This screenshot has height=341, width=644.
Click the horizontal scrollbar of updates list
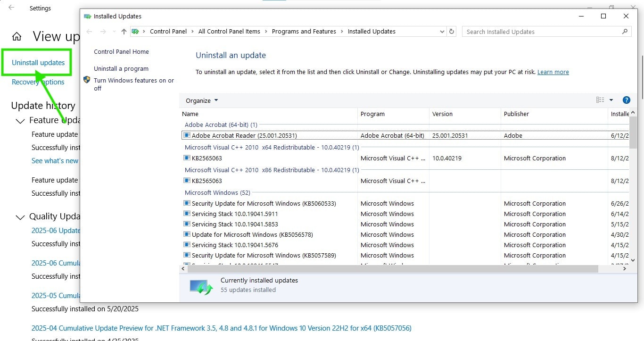tap(393, 269)
